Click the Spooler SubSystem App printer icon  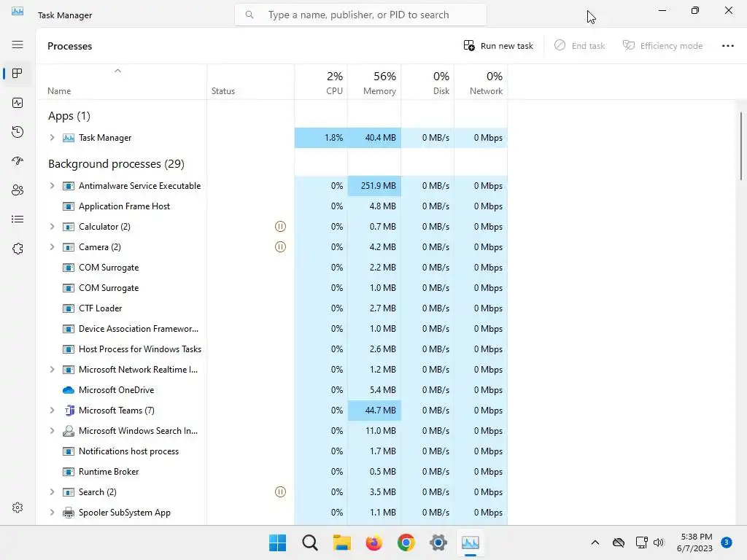(69, 513)
